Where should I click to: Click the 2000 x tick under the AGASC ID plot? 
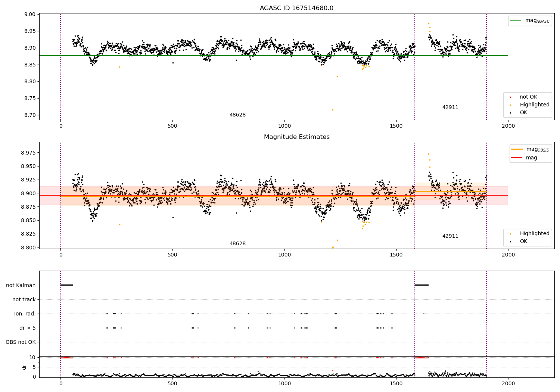(x=508, y=126)
